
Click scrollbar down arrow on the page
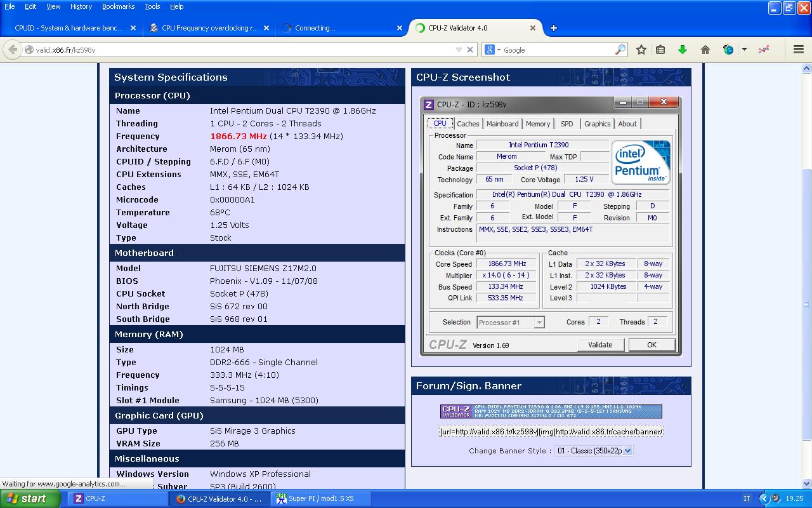click(x=806, y=484)
